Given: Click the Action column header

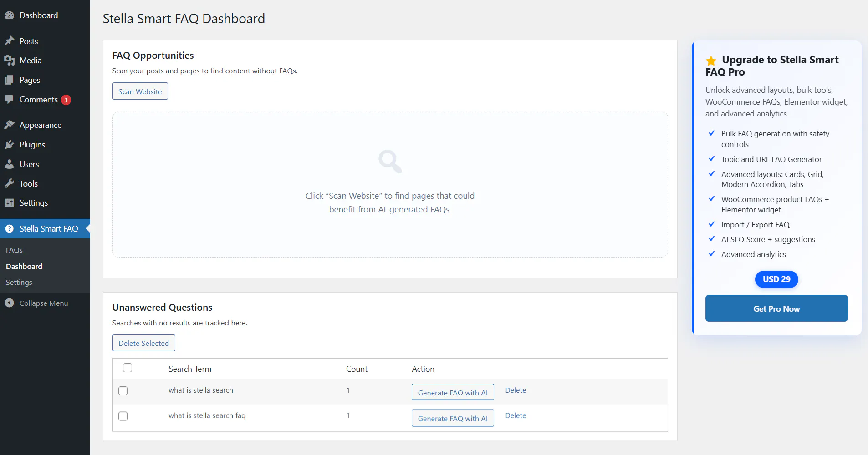Looking at the screenshot, I should 423,369.
